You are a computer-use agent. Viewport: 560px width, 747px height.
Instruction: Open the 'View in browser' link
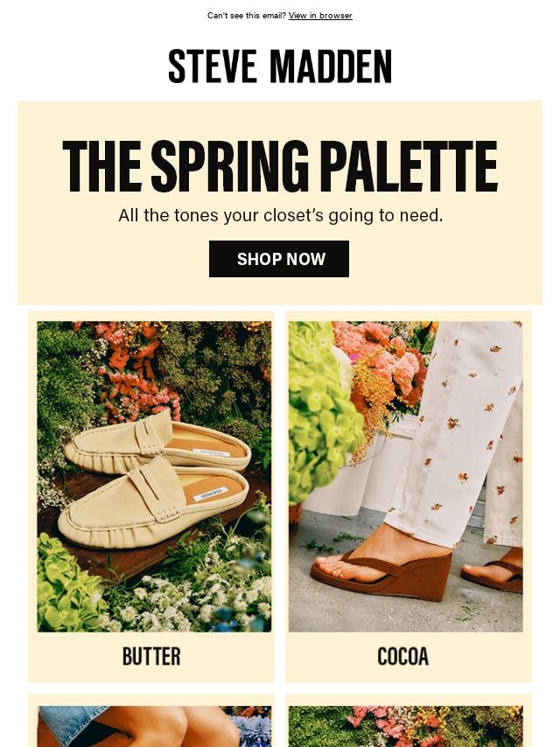(x=320, y=16)
